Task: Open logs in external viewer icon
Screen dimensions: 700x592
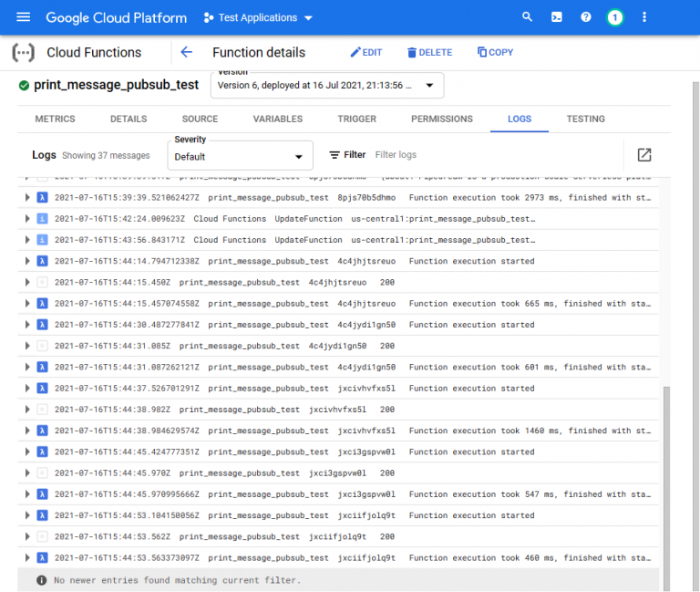Action: pyautogui.click(x=643, y=155)
